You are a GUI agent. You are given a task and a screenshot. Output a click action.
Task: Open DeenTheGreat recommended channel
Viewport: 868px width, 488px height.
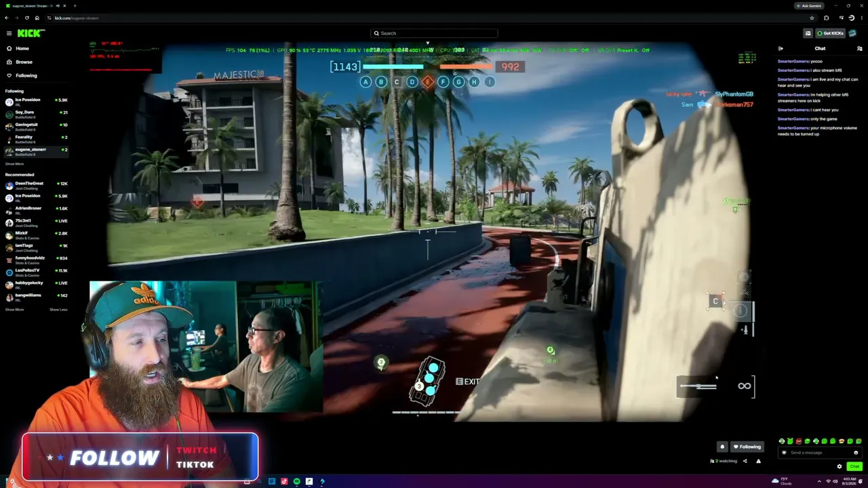[37, 185]
